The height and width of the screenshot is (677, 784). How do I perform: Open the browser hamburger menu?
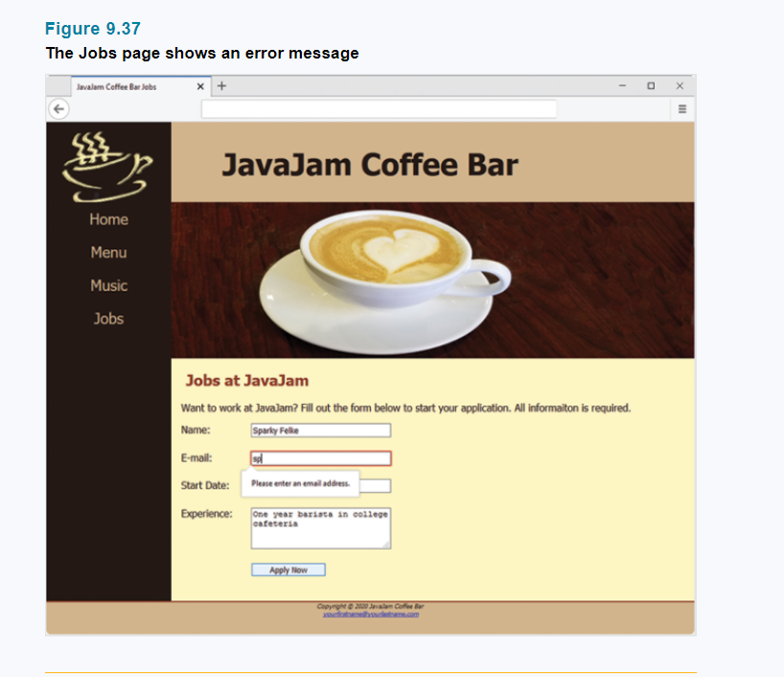click(681, 109)
